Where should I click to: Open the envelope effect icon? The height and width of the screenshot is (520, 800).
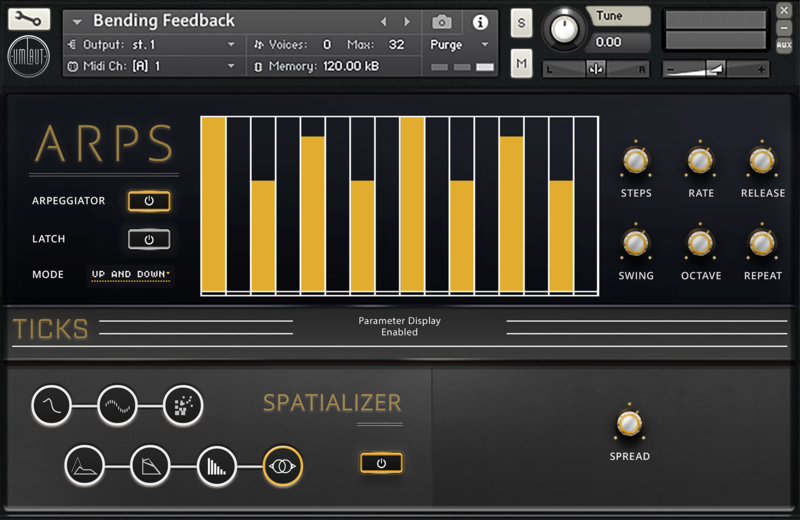coord(85,465)
